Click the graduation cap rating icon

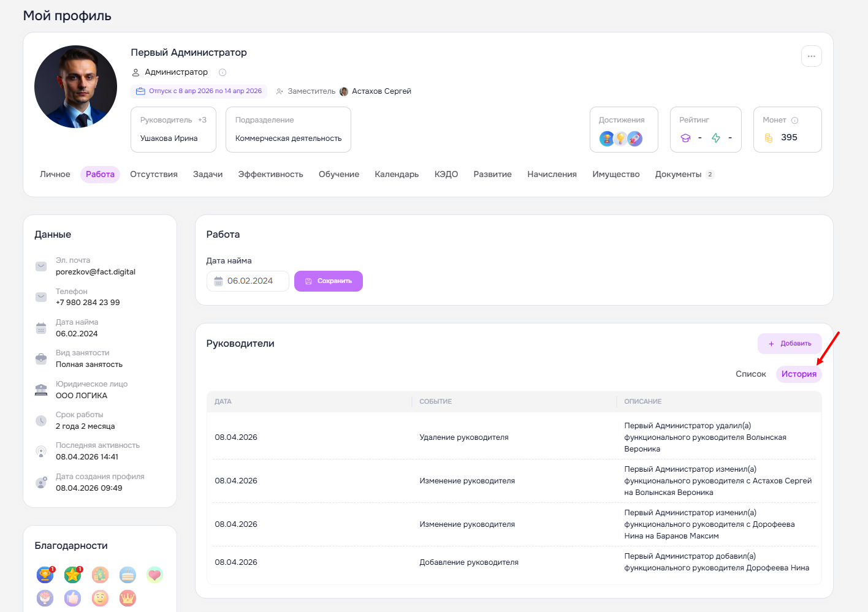[x=685, y=138]
